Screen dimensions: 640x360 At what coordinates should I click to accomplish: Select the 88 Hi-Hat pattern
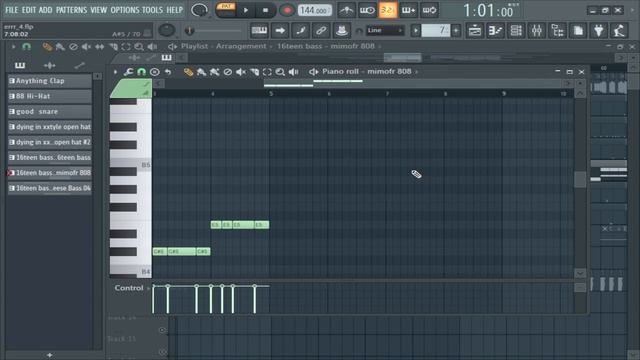(49, 96)
